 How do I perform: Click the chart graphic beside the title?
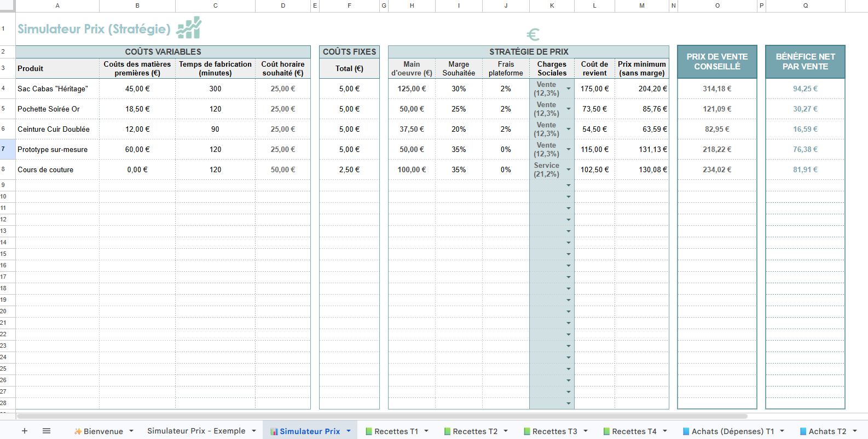tap(189, 28)
